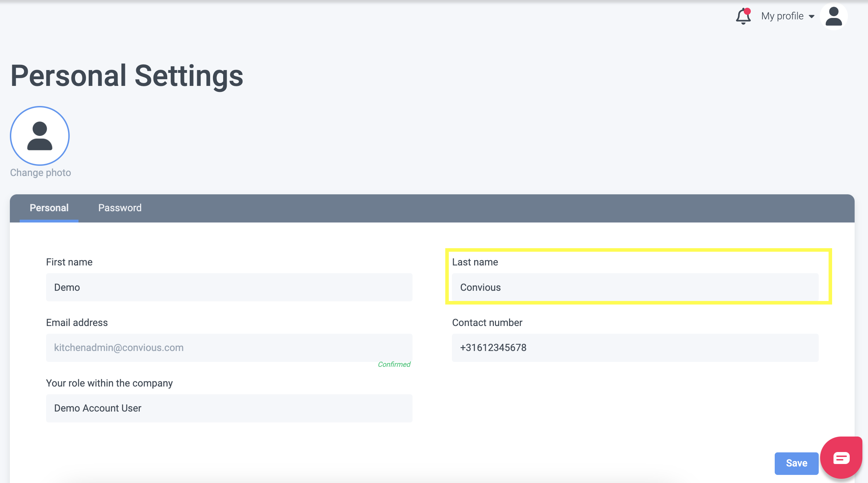Screen dimensions: 868x483
Task: Click the My profile menu label
Action: 782,16
